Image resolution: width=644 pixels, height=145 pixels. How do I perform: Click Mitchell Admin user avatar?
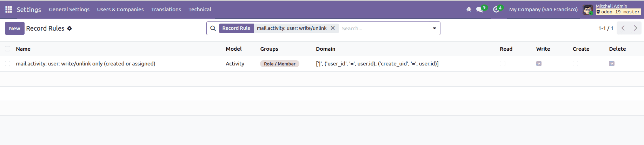point(587,10)
